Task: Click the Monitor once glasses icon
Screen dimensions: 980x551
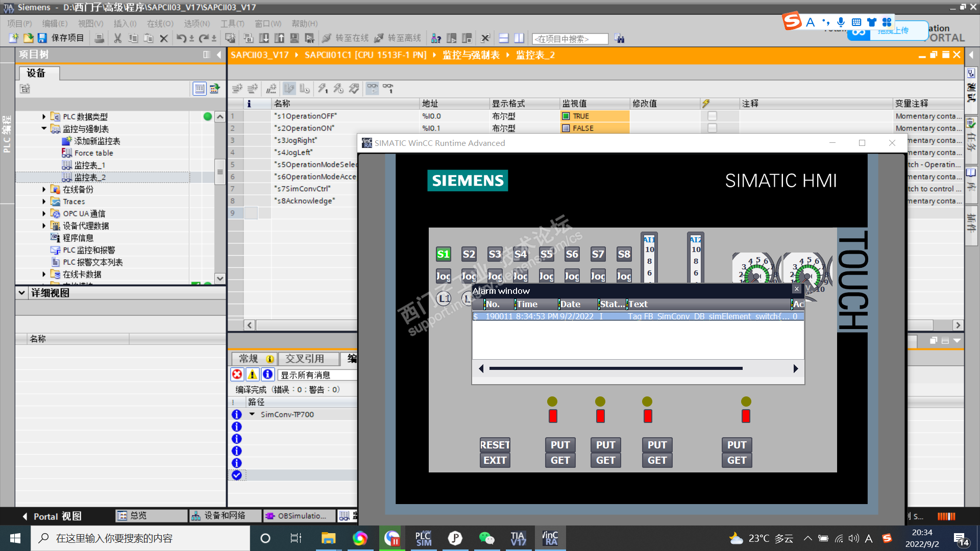Action: [388, 89]
